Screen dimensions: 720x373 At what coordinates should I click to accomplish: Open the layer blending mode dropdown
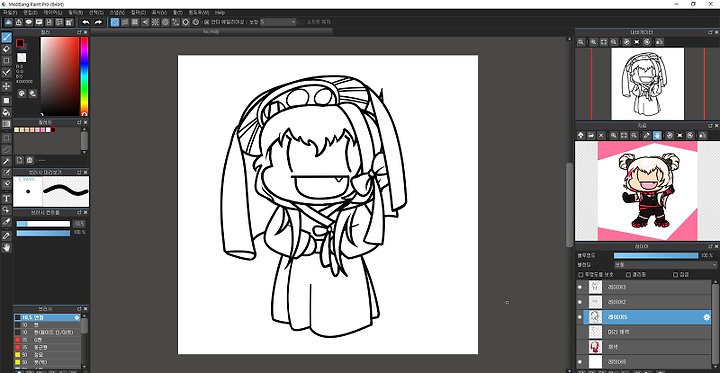(x=666, y=265)
